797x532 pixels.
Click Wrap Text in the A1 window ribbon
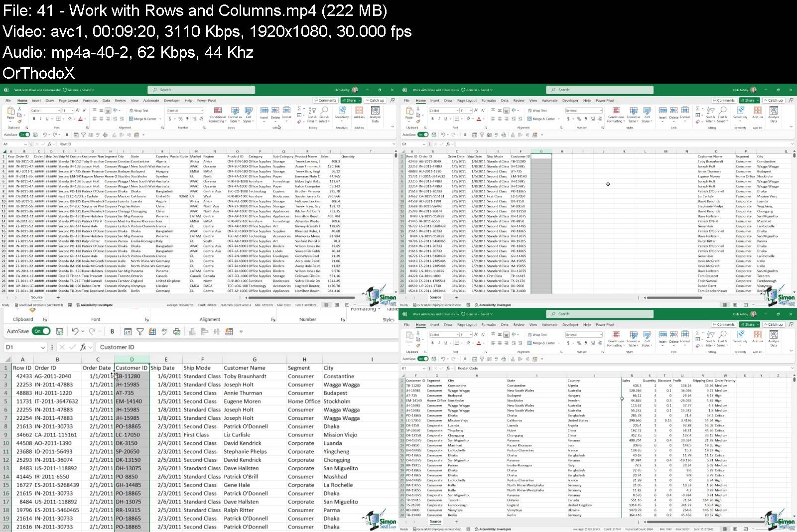pyautogui.click(x=139, y=111)
